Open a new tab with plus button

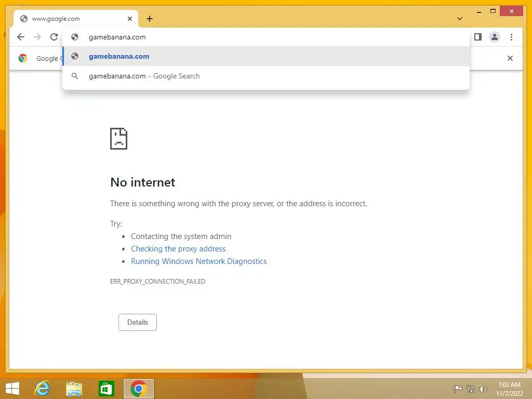tap(150, 19)
